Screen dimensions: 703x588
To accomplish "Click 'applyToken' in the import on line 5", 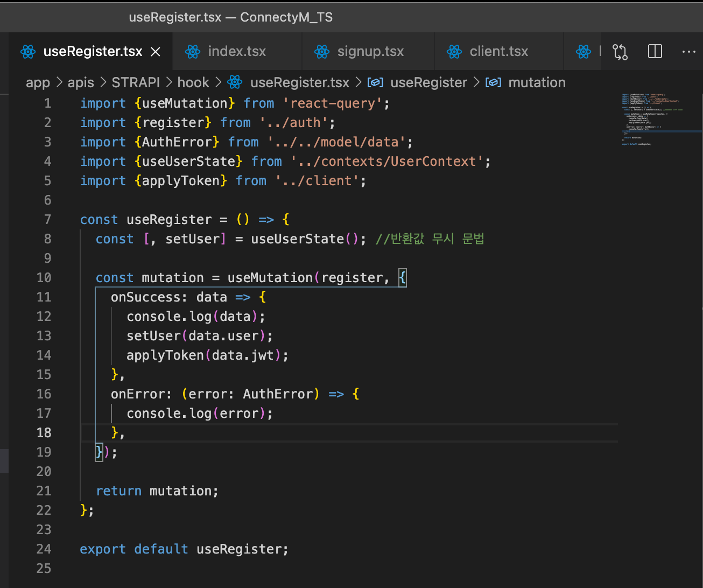I will click(x=181, y=181).
